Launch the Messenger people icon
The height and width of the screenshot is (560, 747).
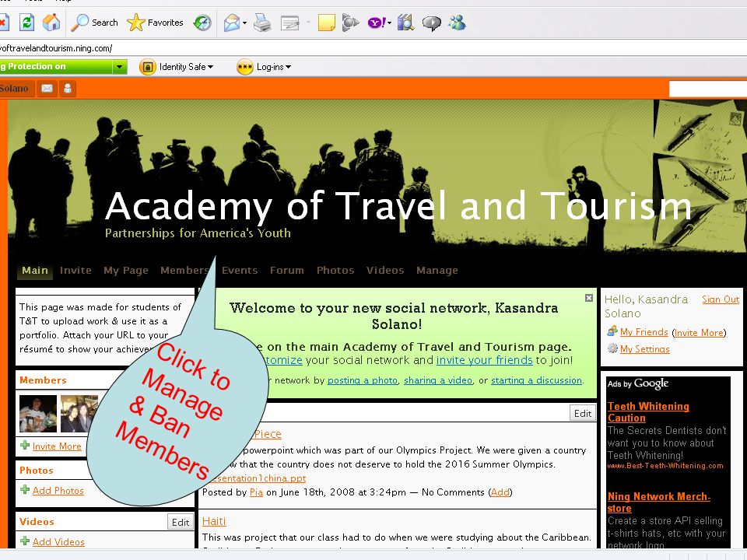[457, 23]
